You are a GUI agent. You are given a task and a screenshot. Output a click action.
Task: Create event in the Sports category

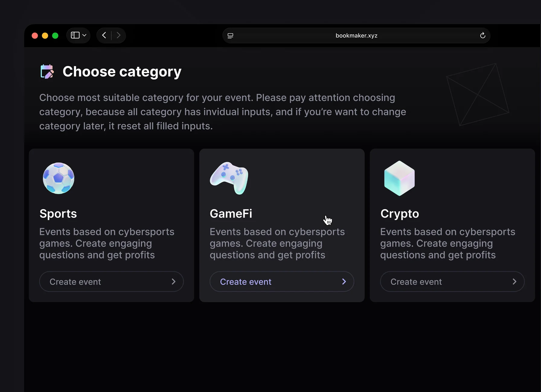pyautogui.click(x=111, y=282)
